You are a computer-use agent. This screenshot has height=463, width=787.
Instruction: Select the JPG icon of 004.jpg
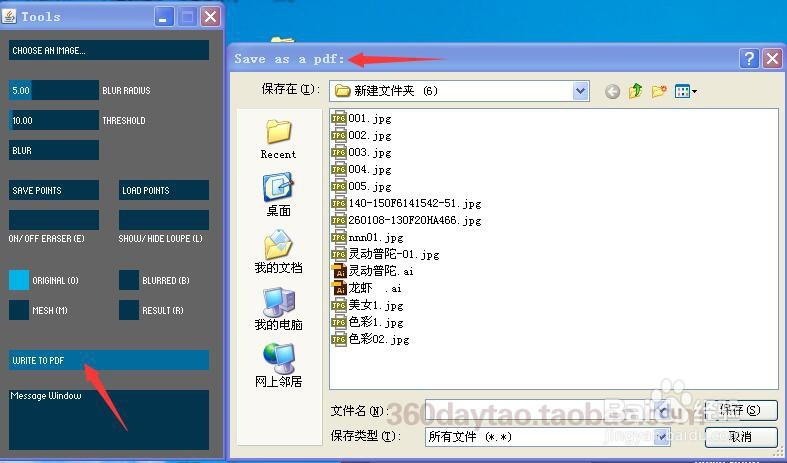tap(339, 170)
